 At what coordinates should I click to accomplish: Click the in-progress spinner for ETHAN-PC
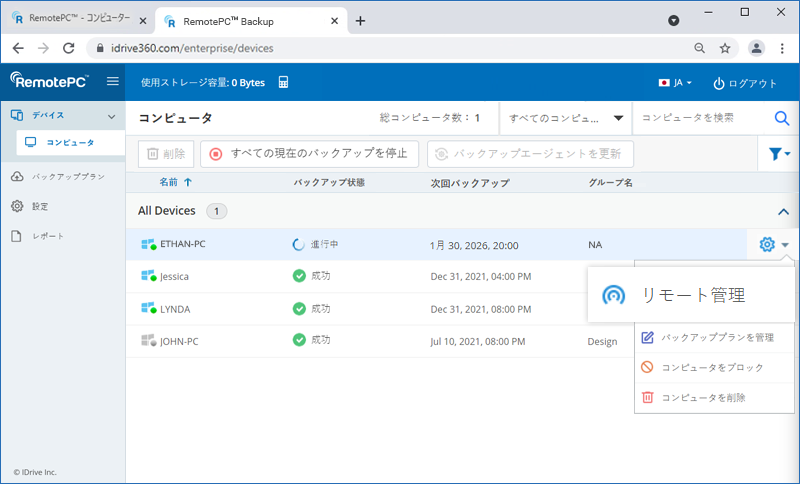pyautogui.click(x=298, y=244)
